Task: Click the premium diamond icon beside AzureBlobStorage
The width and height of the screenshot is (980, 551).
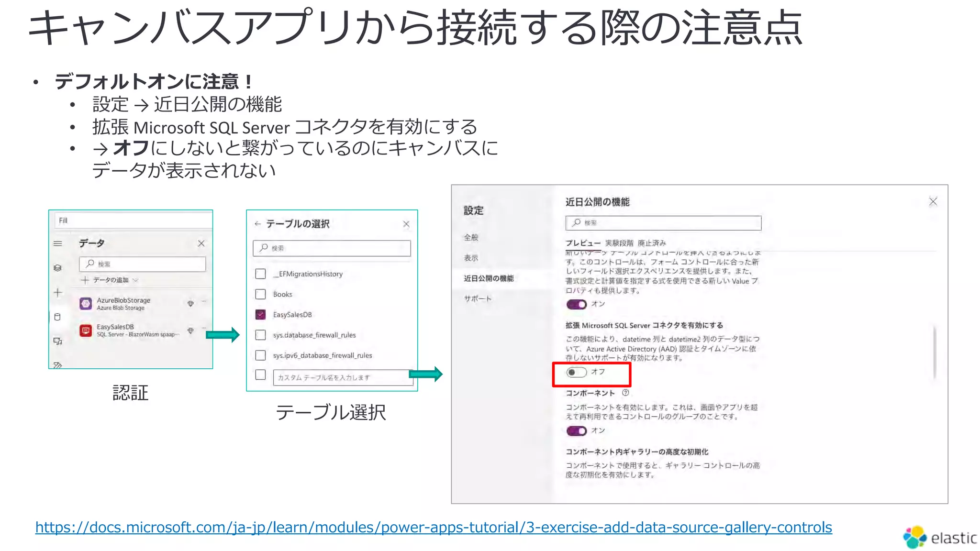Action: (190, 304)
